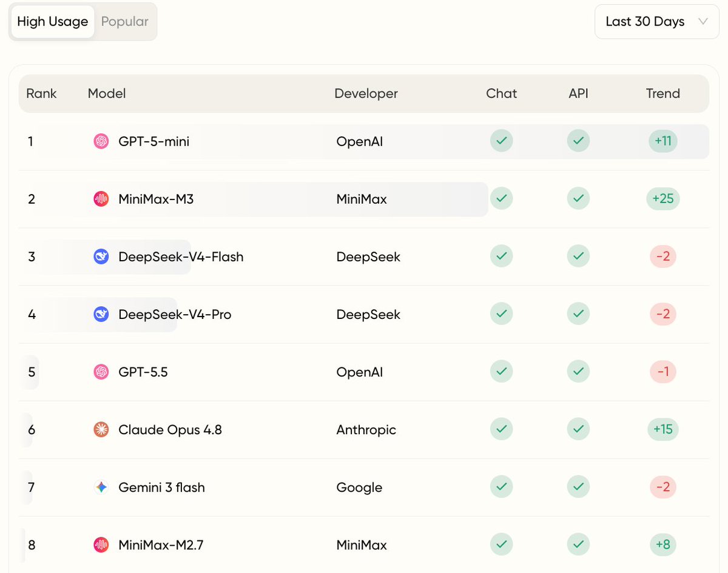Click the API checkmark for Gemini 3 flash

(x=578, y=486)
